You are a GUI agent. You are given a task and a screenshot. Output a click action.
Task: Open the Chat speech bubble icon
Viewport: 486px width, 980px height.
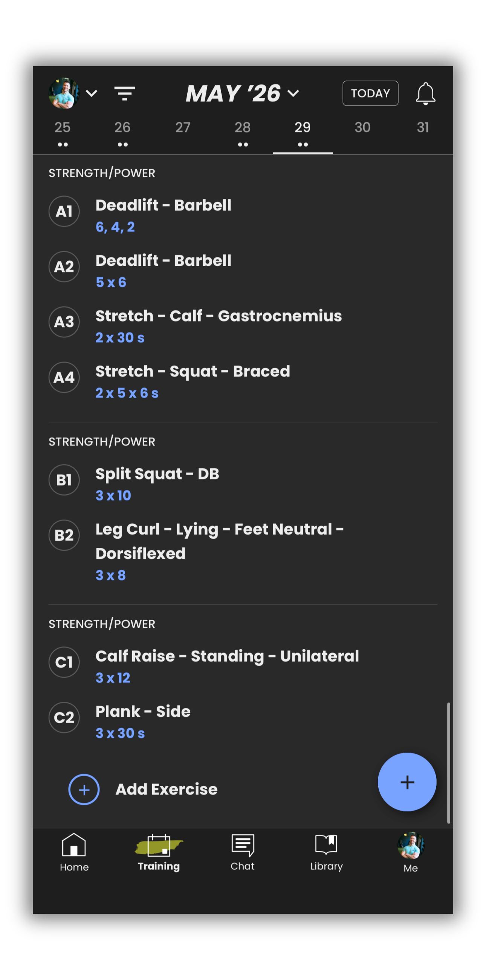coord(242,845)
